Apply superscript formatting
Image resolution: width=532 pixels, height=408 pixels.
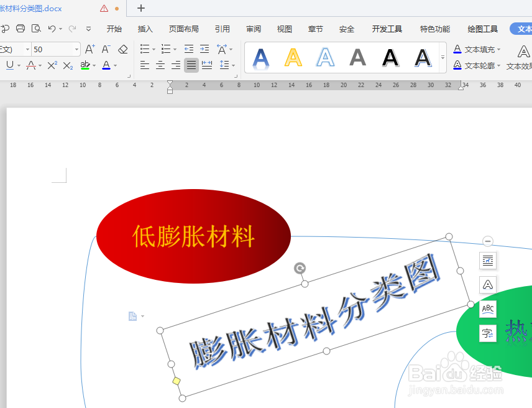[53, 66]
